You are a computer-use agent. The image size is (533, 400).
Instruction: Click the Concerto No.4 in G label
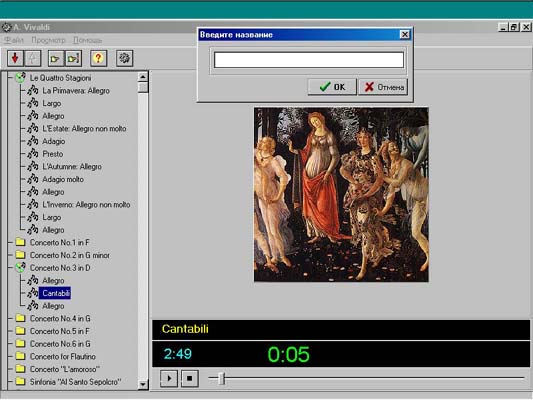tap(60, 318)
